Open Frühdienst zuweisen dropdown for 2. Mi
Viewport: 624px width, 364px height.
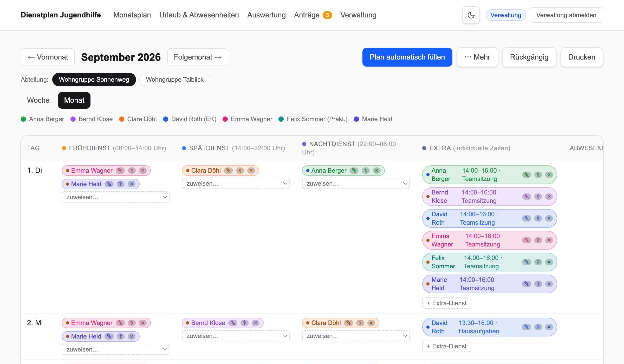[116, 349]
